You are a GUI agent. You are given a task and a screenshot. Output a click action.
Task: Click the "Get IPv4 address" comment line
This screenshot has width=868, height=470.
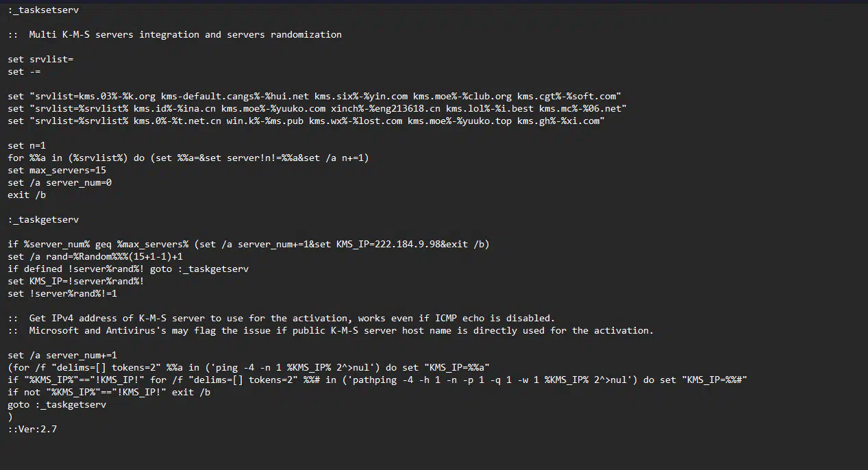[292, 318]
